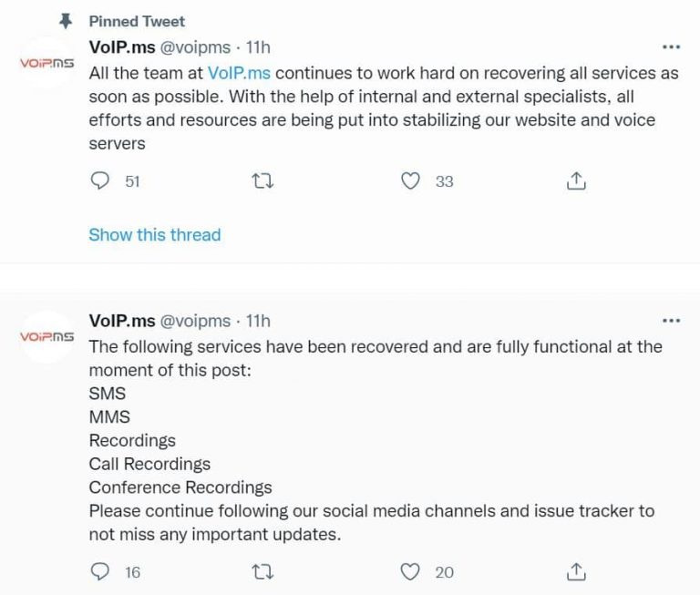Share the pinned tweet via share icon
The width and height of the screenshot is (700, 595).
click(x=575, y=181)
